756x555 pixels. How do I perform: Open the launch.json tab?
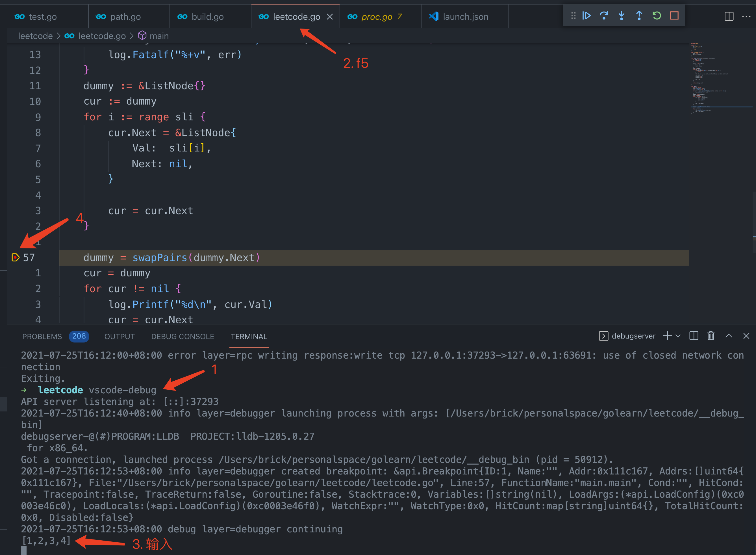465,16
